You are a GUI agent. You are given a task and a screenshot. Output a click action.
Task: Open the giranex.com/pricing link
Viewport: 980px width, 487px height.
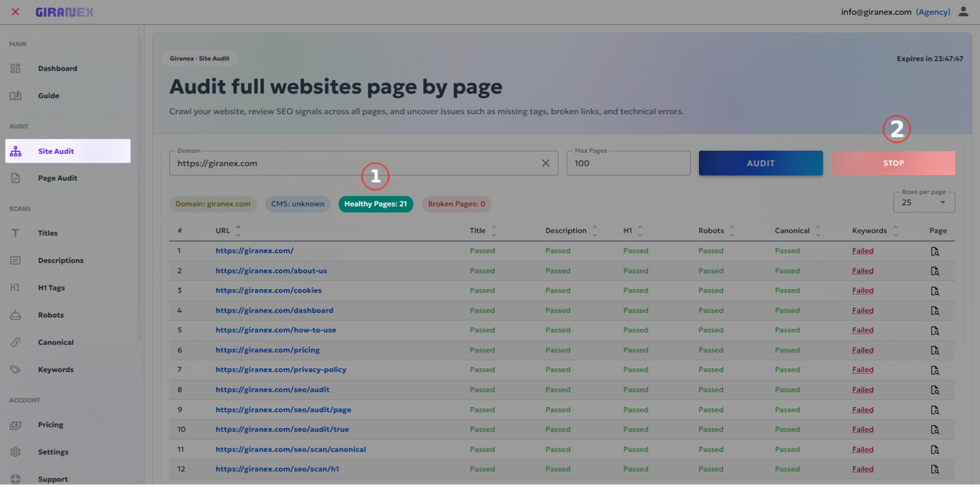click(x=267, y=350)
